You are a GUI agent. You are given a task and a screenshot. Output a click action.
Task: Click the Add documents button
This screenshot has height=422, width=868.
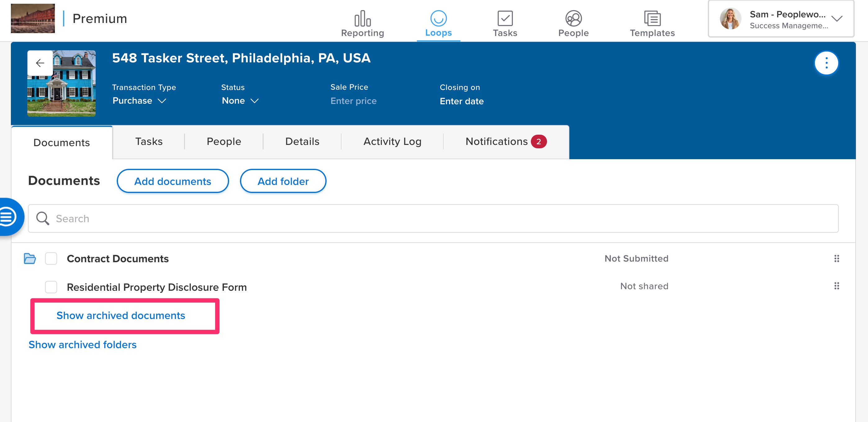click(173, 181)
